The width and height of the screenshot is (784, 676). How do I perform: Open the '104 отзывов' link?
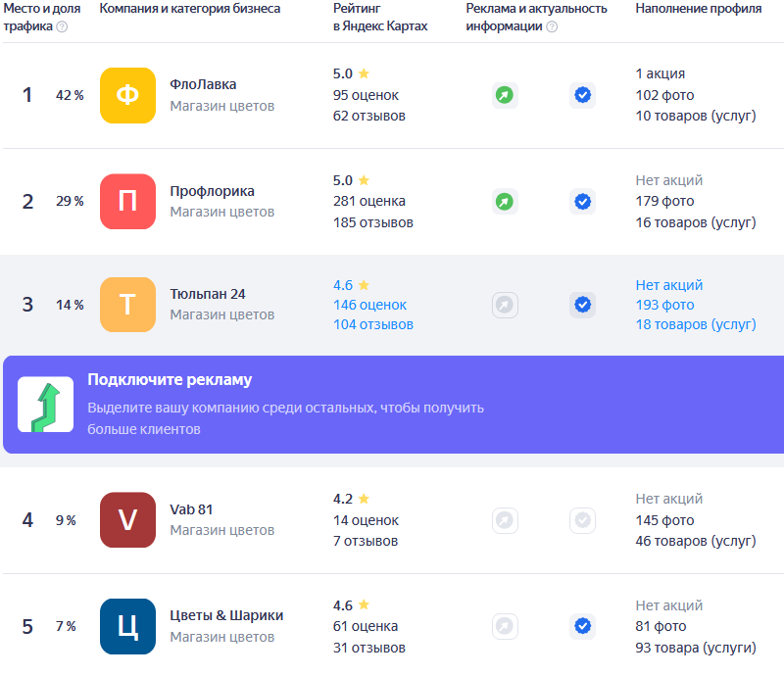[x=373, y=324]
